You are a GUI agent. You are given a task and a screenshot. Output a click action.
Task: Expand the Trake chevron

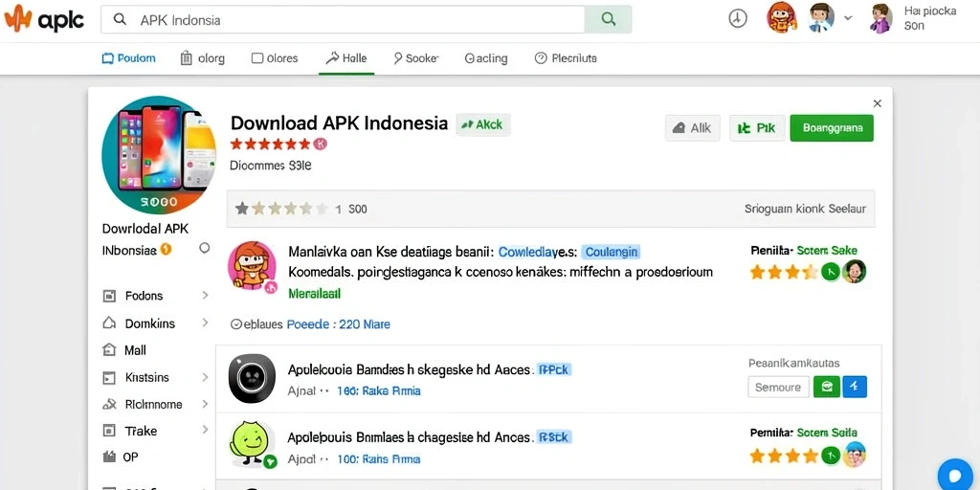coord(205,430)
